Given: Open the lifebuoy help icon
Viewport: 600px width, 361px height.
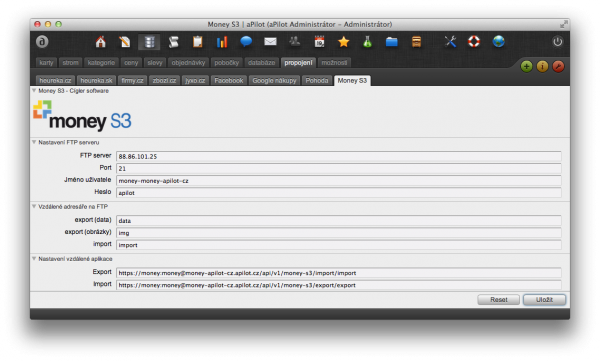Looking at the screenshot, I should coord(474,41).
